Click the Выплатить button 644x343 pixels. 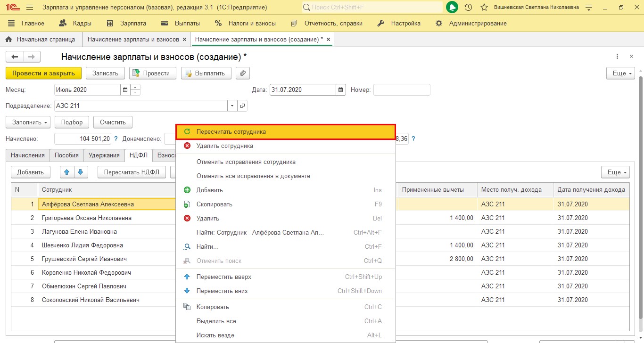[x=206, y=73]
